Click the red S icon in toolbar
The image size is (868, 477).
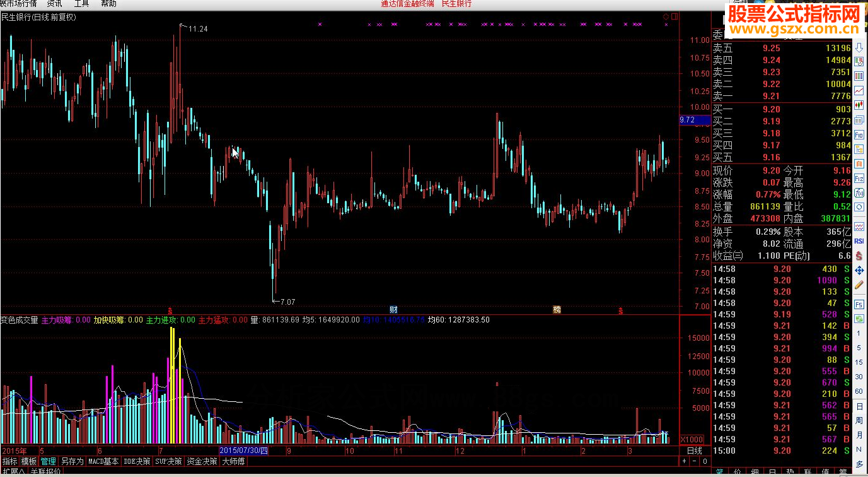(x=859, y=256)
